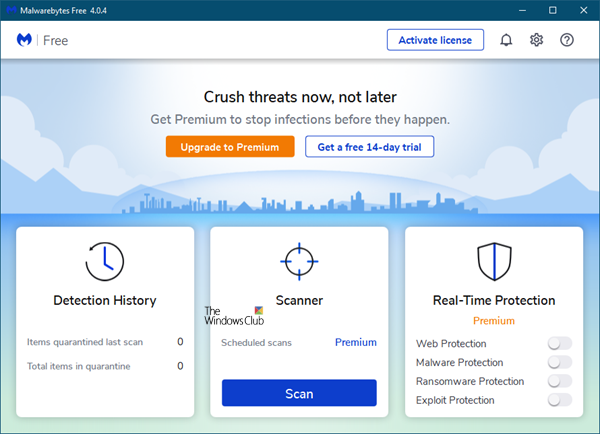Viewport: 600px width, 434px height.
Task: Turn on Ransomware Protection toggle
Action: tap(559, 381)
